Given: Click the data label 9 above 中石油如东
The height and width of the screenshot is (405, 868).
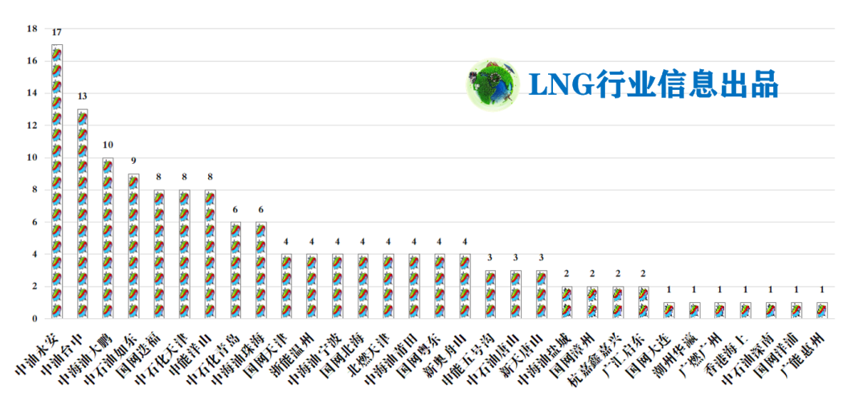Looking at the screenshot, I should pyautogui.click(x=133, y=161).
